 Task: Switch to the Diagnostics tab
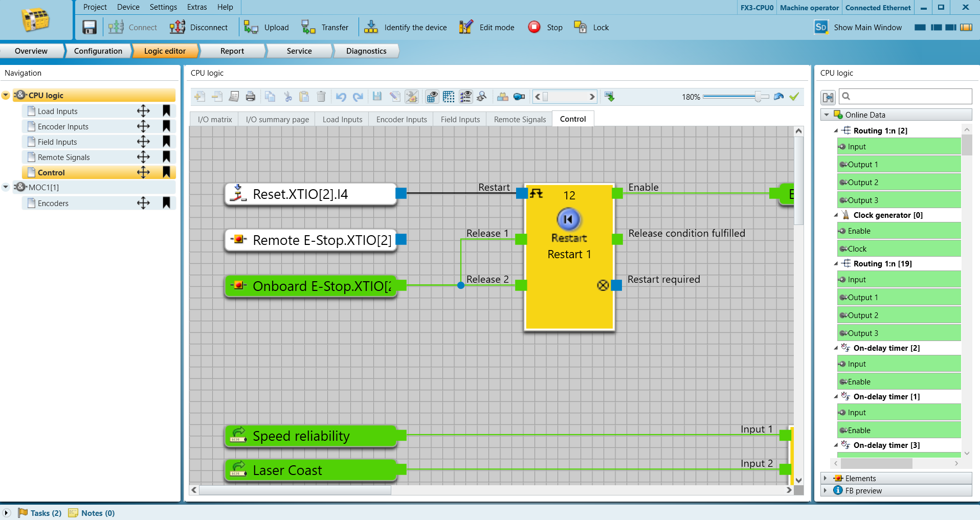click(366, 51)
